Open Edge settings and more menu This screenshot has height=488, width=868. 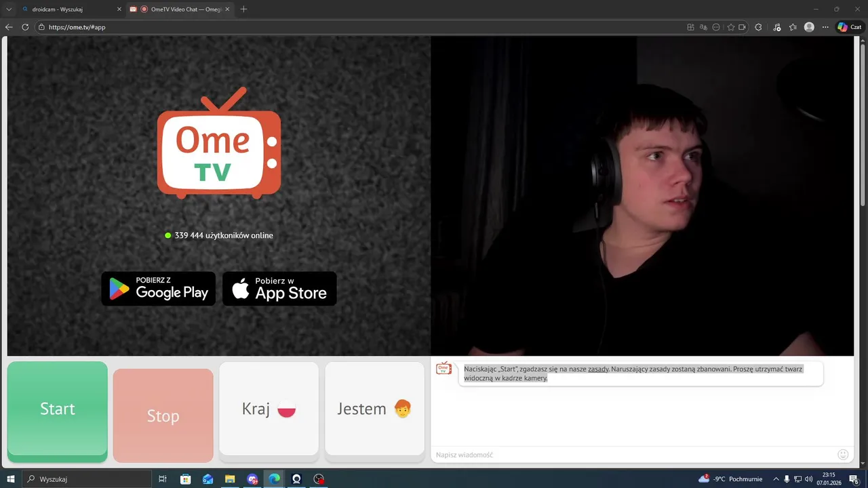[x=825, y=27]
